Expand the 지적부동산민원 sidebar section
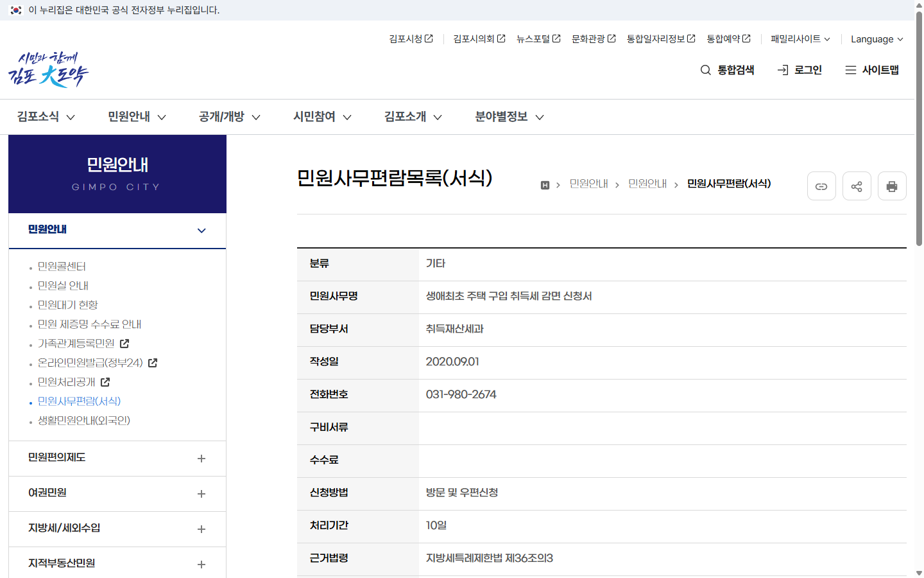Screen dimensions: 924x578 click(x=117, y=564)
